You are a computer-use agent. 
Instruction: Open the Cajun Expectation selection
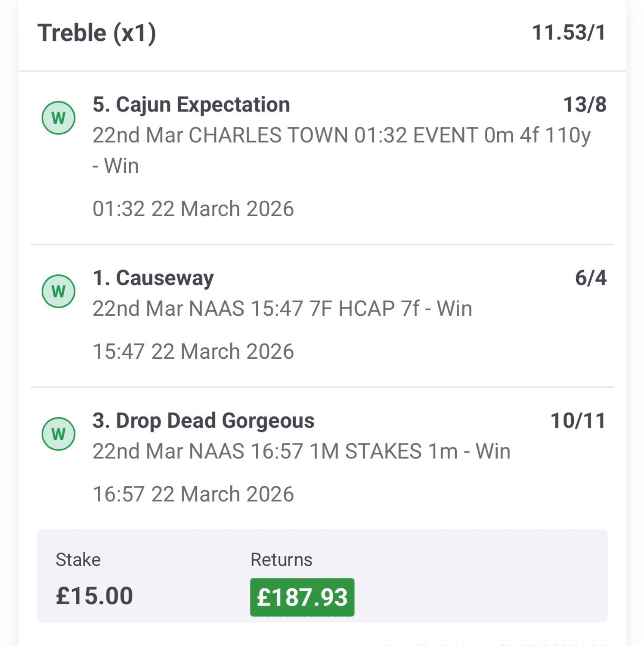(x=191, y=105)
